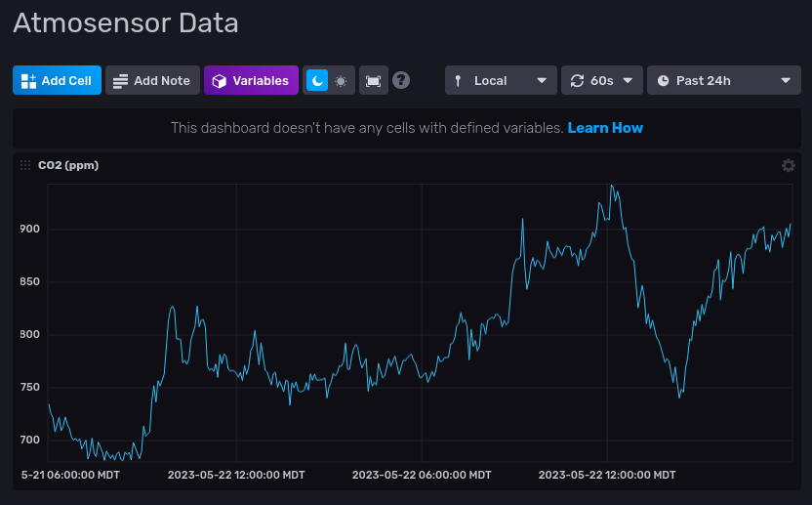Switch to light mode sun icon
Screen dimensions: 812x505
[341, 80]
